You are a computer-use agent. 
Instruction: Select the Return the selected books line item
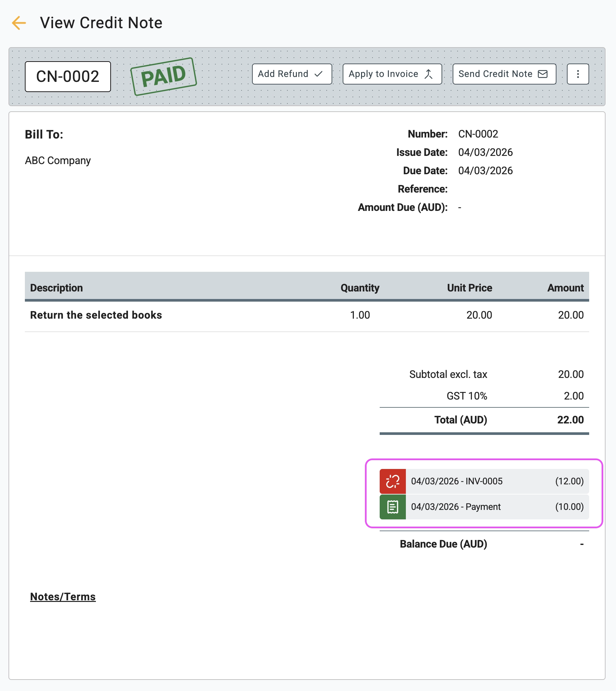point(96,315)
